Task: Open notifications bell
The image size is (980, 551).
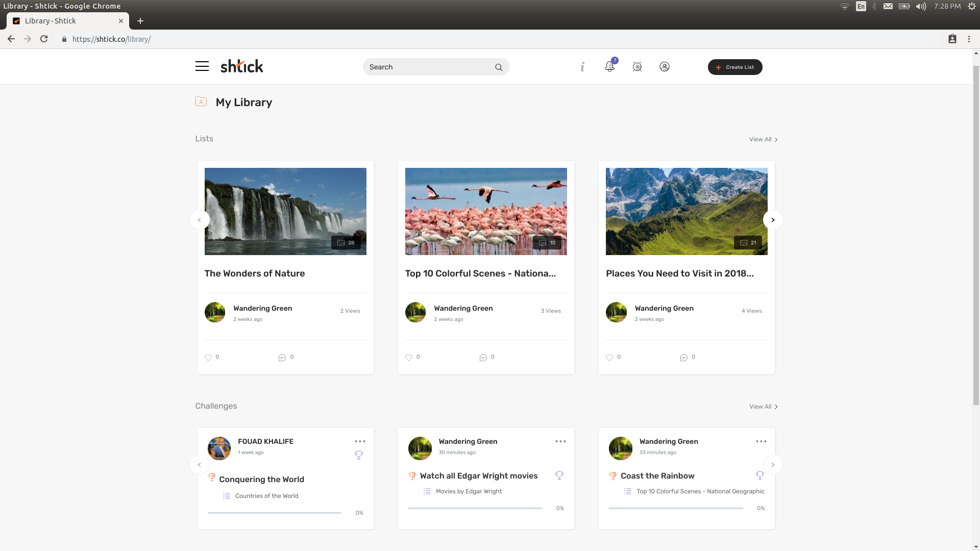Action: pyautogui.click(x=610, y=66)
